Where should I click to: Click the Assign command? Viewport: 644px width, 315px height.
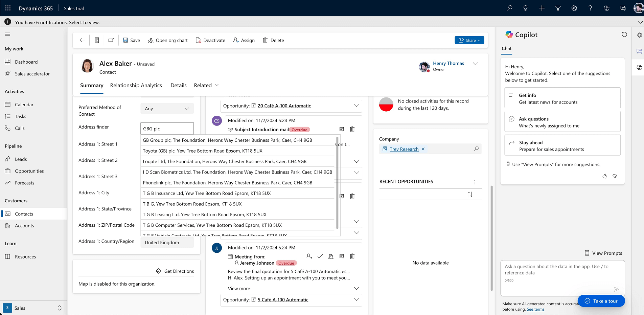pos(244,40)
